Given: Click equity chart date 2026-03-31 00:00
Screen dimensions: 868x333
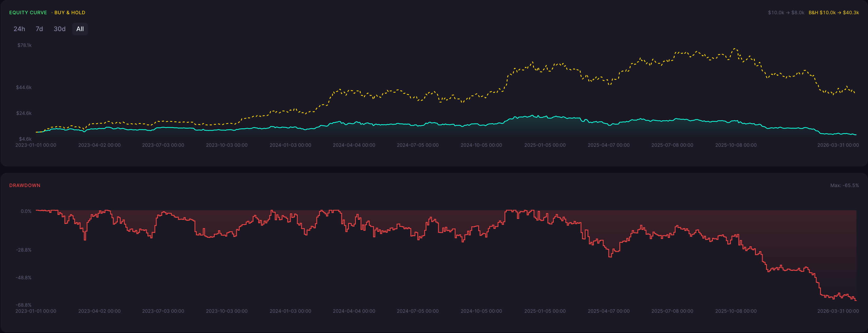Looking at the screenshot, I should [838, 145].
